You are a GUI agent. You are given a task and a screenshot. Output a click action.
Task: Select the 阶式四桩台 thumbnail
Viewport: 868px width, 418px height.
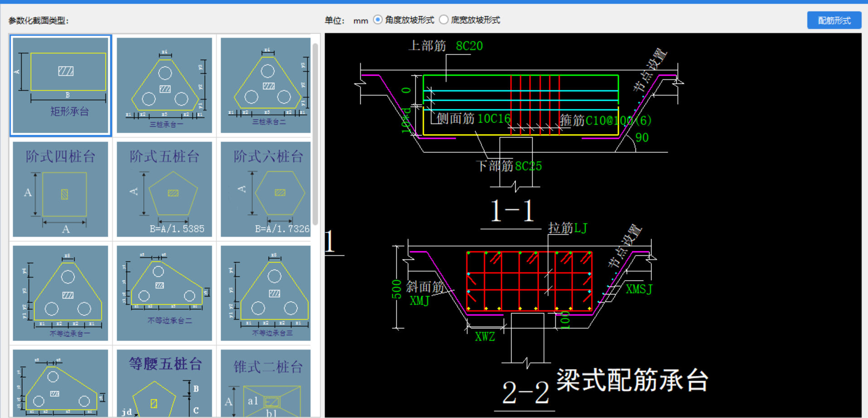[x=60, y=189]
